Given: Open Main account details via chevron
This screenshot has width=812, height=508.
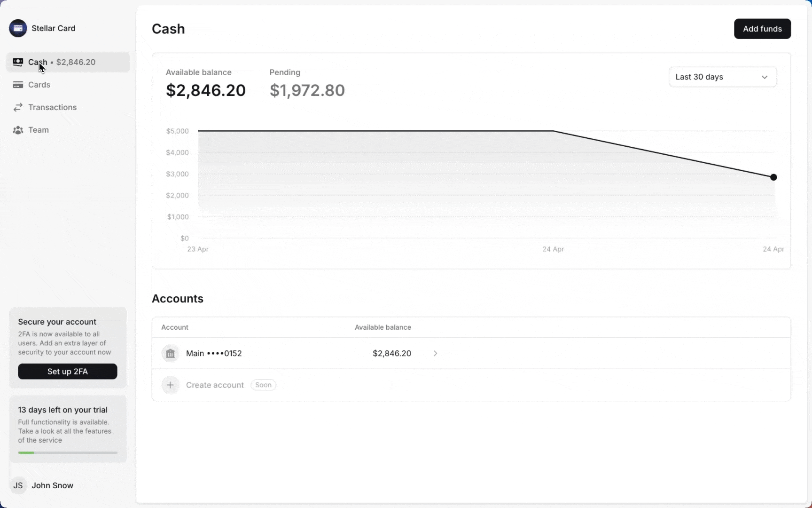Looking at the screenshot, I should tap(435, 353).
